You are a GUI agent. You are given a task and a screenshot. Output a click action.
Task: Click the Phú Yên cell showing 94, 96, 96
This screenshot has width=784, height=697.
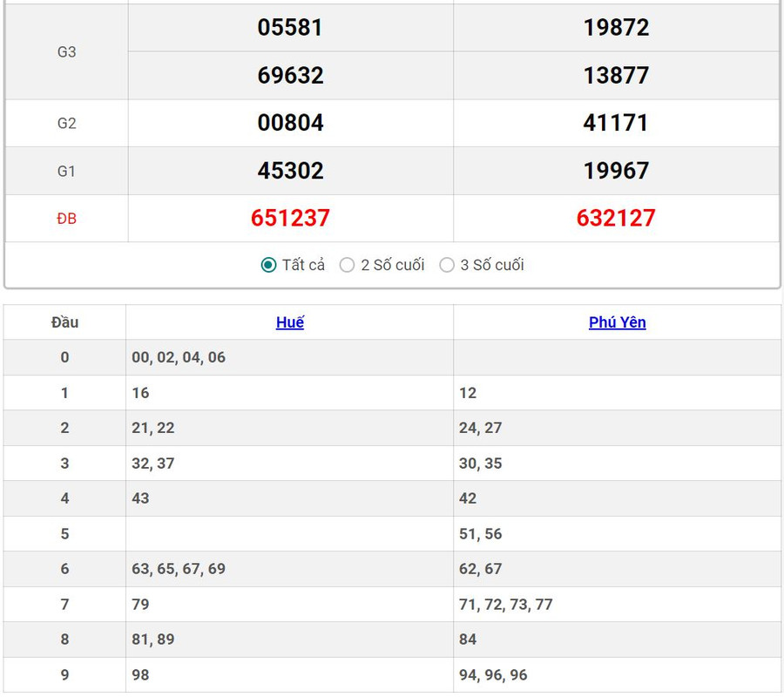[x=493, y=675]
